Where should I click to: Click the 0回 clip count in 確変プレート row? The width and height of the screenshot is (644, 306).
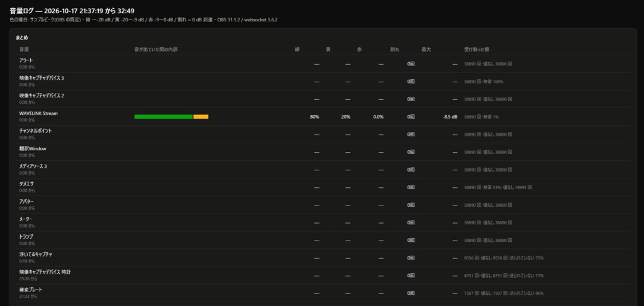click(x=411, y=293)
